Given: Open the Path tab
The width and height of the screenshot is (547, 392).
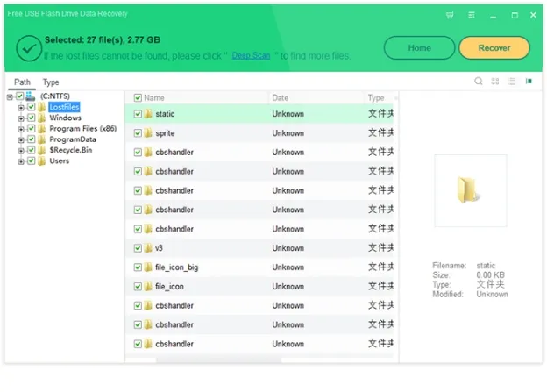Looking at the screenshot, I should (22, 82).
